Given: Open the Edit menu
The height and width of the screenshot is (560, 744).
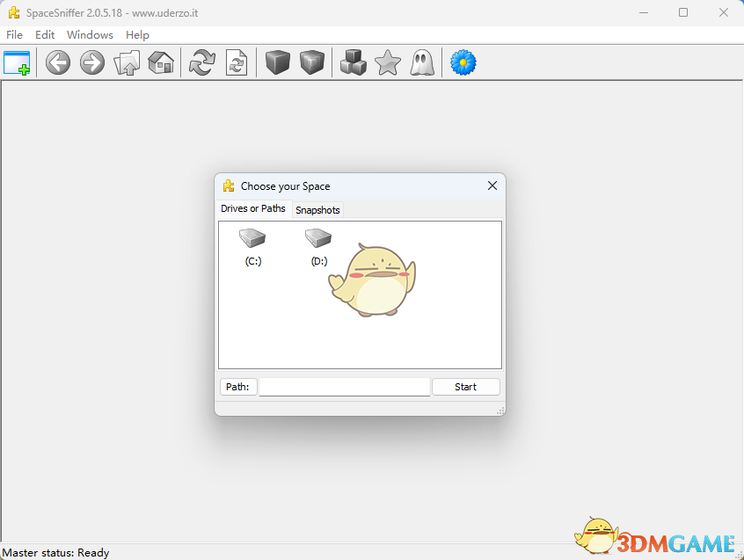Looking at the screenshot, I should 45,35.
